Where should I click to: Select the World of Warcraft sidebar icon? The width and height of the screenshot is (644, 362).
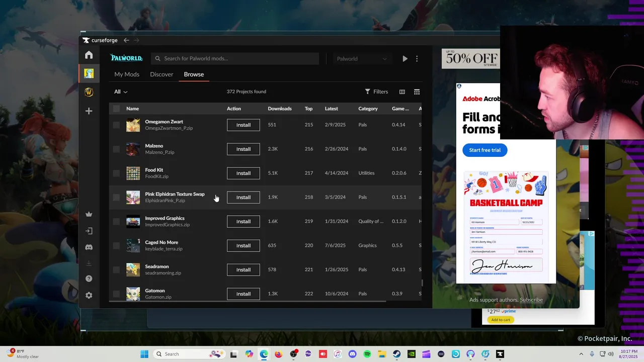pos(89,92)
